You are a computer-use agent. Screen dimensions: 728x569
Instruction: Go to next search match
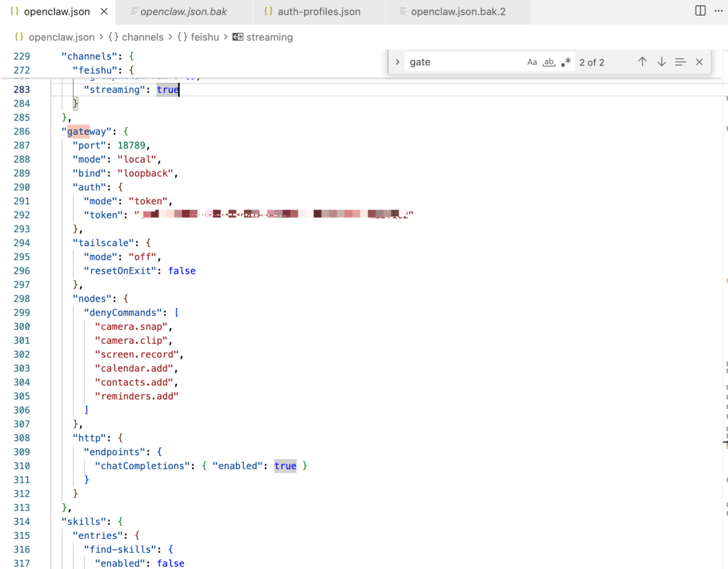click(661, 62)
